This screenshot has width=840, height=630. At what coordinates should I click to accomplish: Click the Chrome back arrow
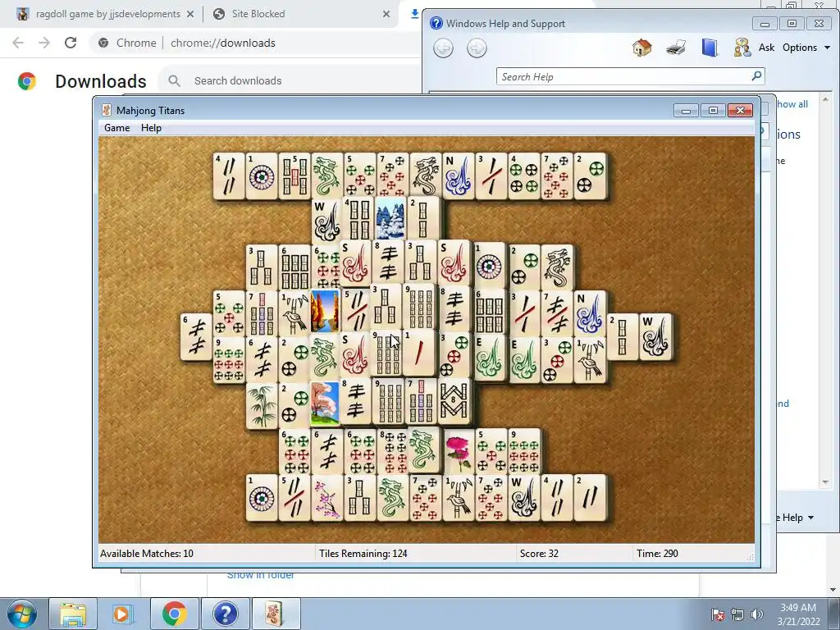click(18, 43)
